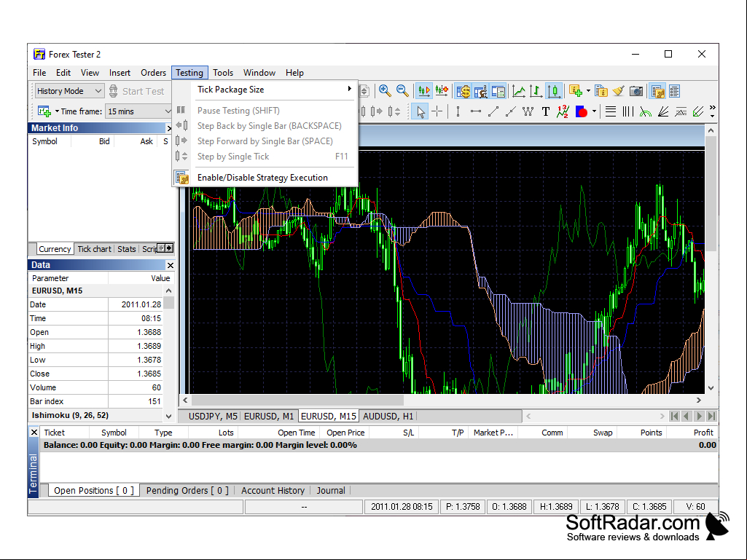Select the vertical line drawing tool

458,111
